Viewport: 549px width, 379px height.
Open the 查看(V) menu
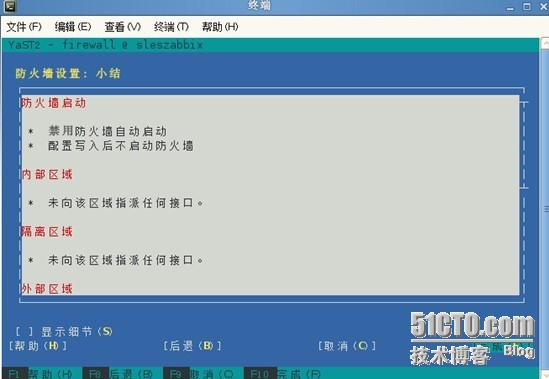coord(123,27)
